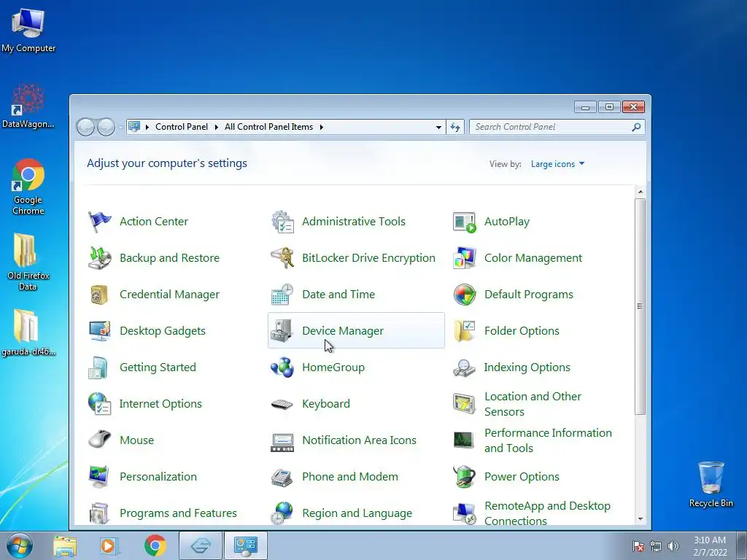Image resolution: width=747 pixels, height=560 pixels.
Task: Click the Forward navigation button
Action: [106, 127]
